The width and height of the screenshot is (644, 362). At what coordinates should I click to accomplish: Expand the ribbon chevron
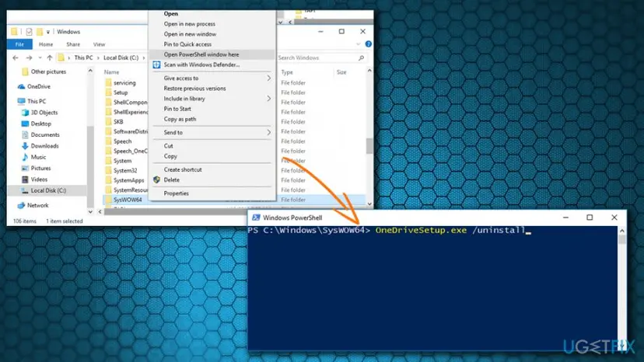point(358,44)
